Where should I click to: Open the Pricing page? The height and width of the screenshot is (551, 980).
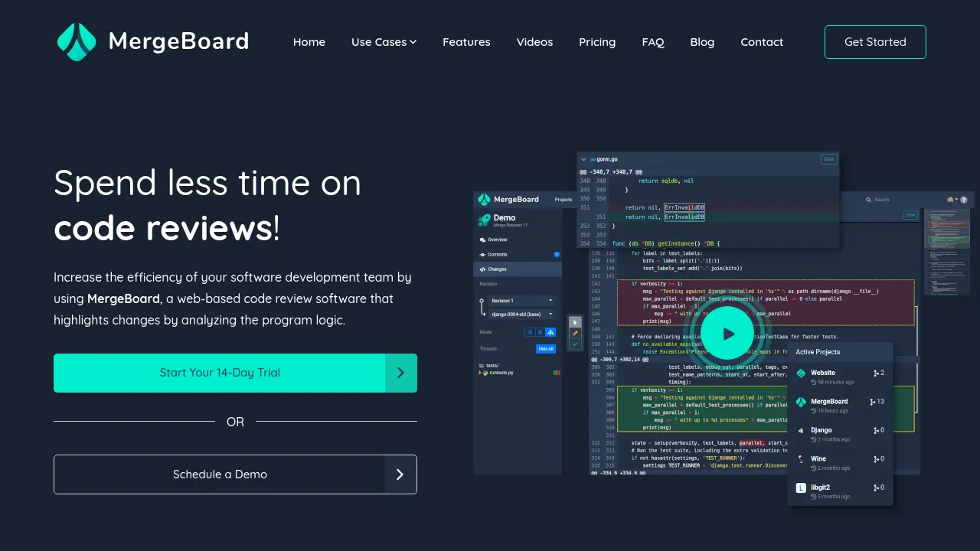click(597, 42)
